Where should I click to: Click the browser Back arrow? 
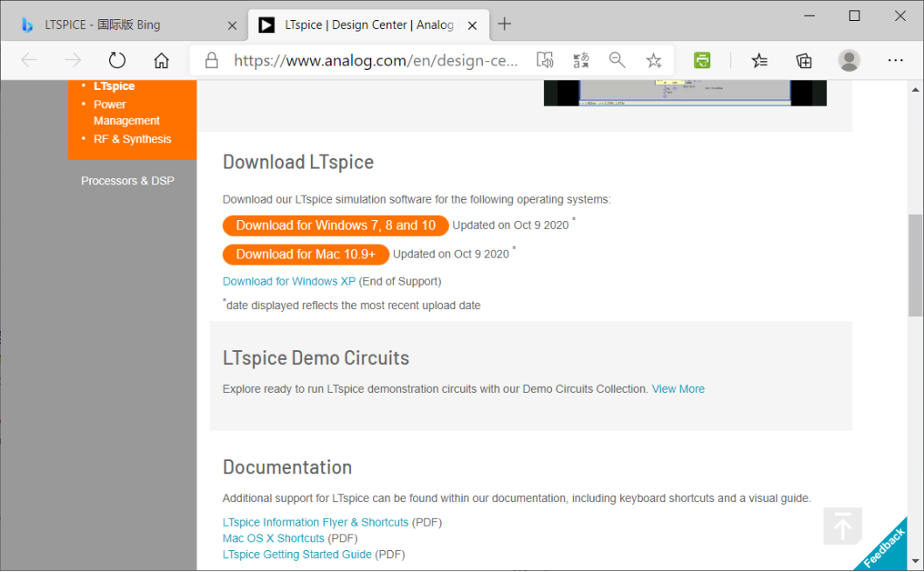pyautogui.click(x=29, y=60)
